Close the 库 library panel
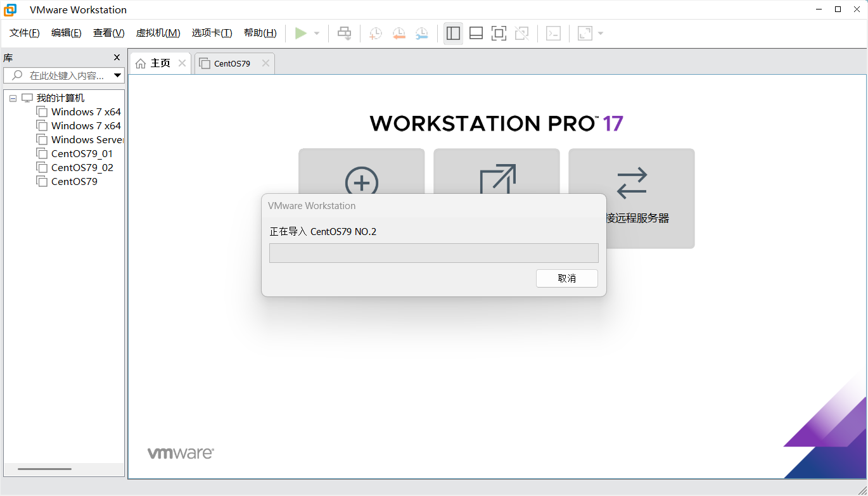Screen dimensions: 868x496 [117, 58]
